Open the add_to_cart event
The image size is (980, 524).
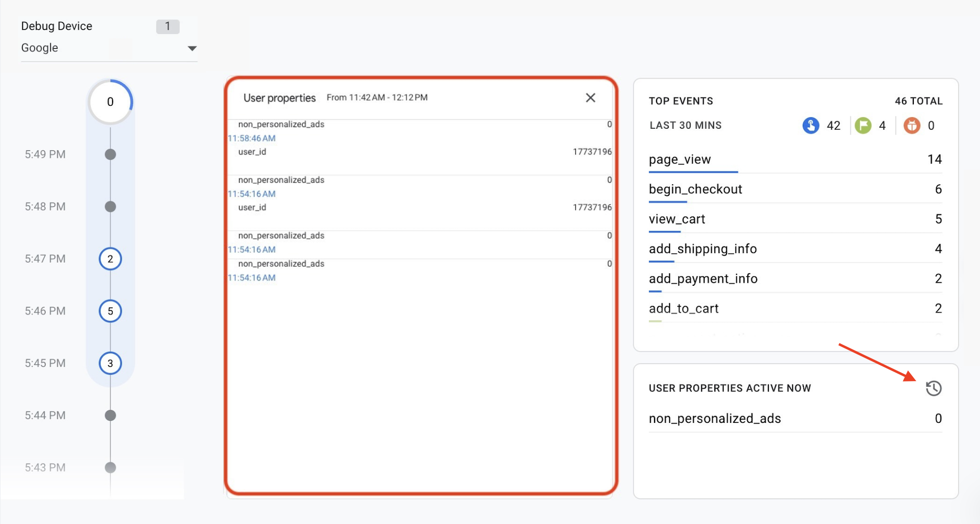[684, 309]
